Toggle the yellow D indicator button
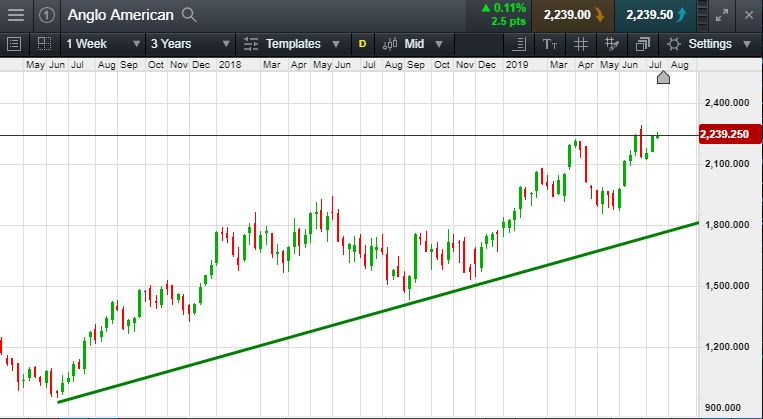The image size is (763, 419). [x=362, y=44]
